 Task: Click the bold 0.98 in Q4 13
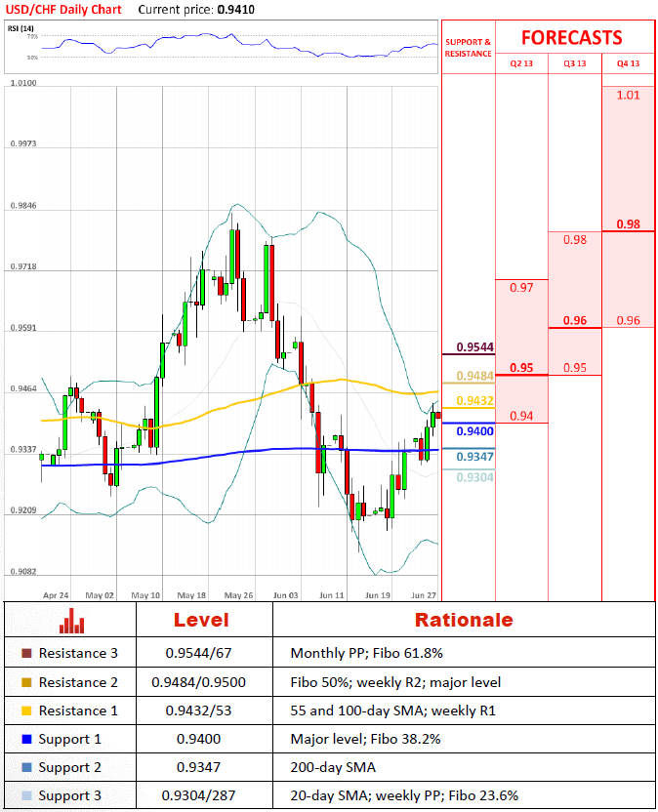click(628, 224)
